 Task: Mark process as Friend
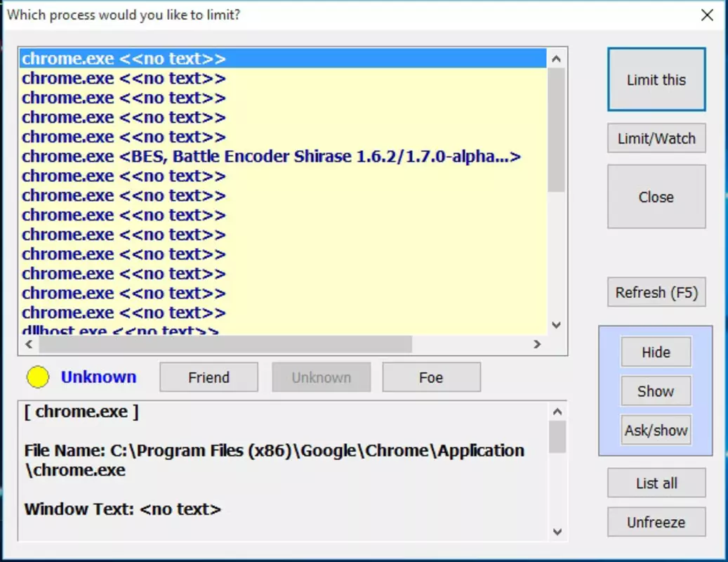[x=209, y=377]
